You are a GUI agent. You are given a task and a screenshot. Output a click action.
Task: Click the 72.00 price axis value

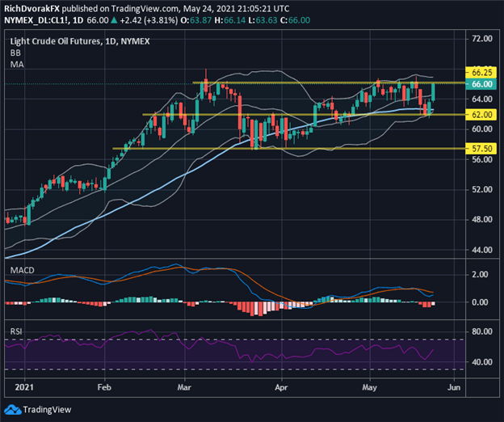pos(482,39)
